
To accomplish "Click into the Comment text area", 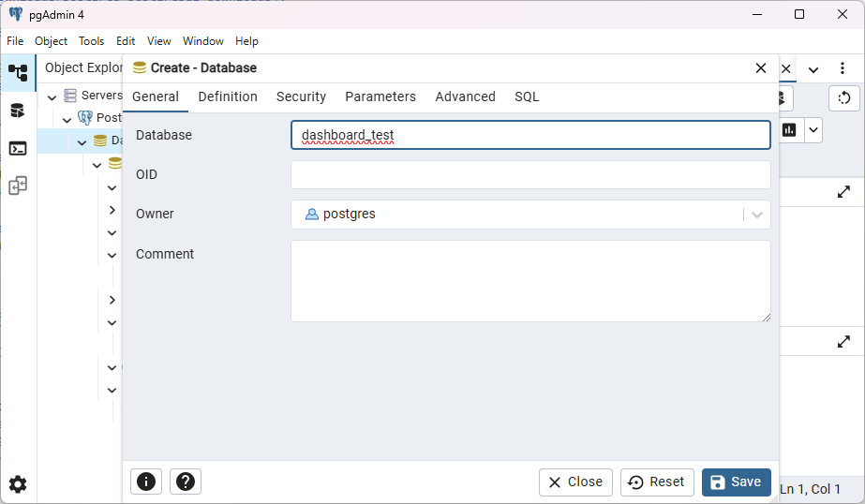I will [530, 281].
